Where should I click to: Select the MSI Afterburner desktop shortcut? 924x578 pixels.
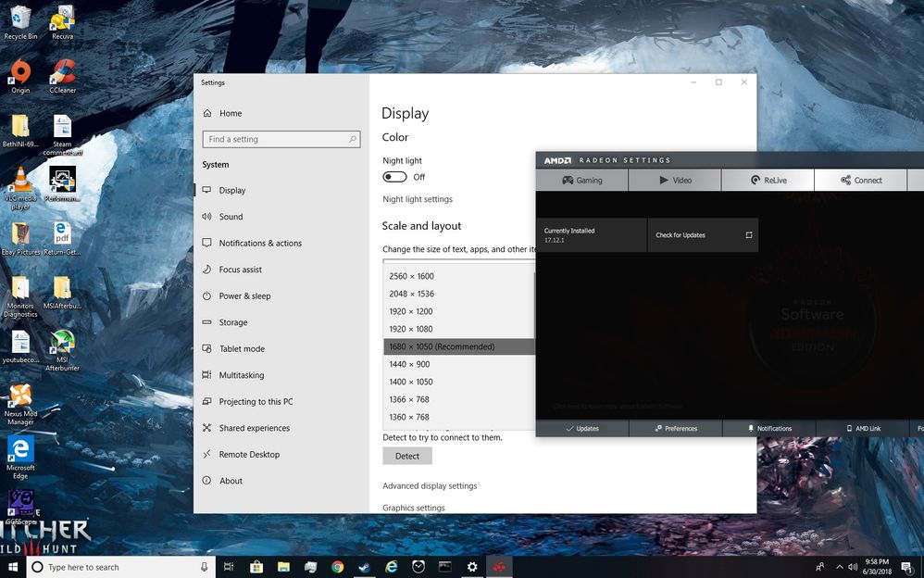tap(62, 350)
